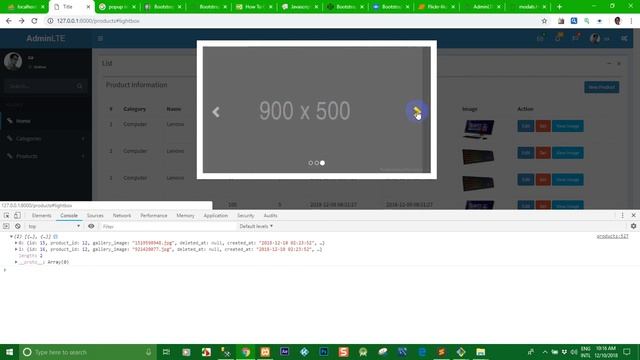
Task: Select the first carousel indicator dot
Action: (311, 163)
